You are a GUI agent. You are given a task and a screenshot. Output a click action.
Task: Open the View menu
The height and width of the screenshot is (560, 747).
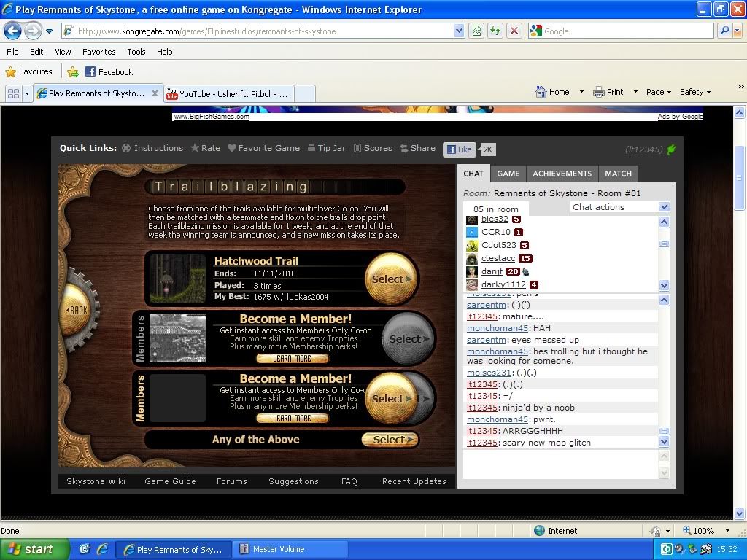click(x=63, y=52)
